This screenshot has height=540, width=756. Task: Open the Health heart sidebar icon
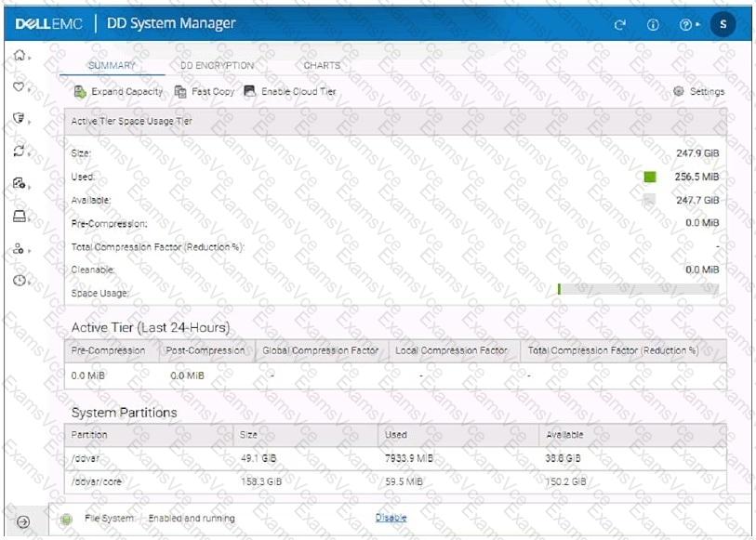point(19,87)
